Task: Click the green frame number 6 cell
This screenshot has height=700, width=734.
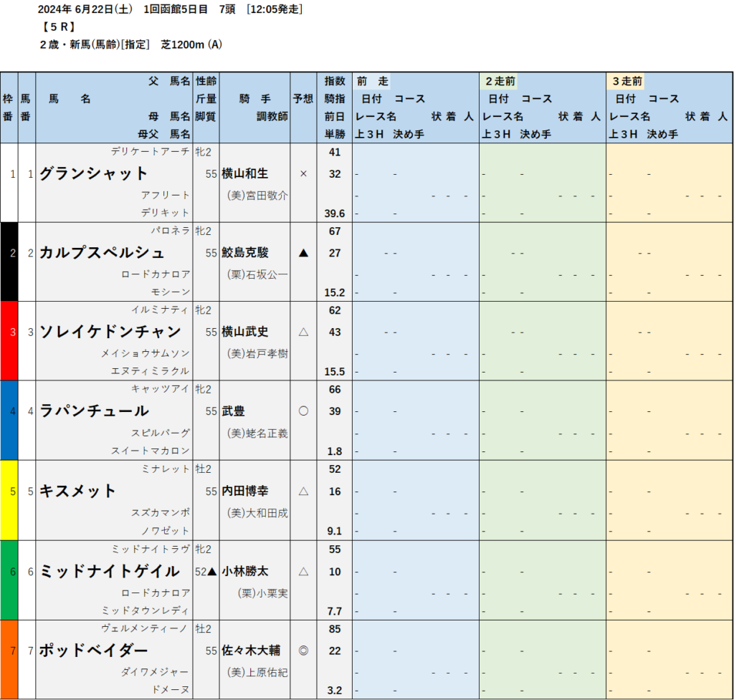Action: pos(9,580)
